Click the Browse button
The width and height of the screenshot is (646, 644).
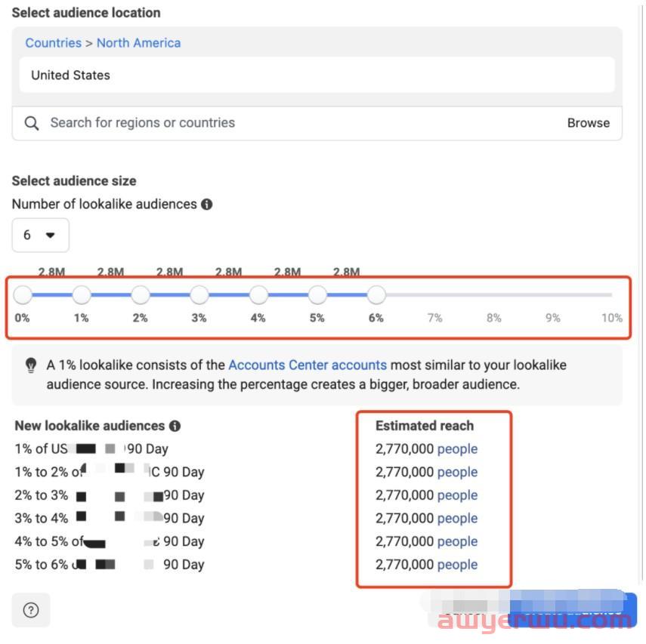pyautogui.click(x=588, y=123)
